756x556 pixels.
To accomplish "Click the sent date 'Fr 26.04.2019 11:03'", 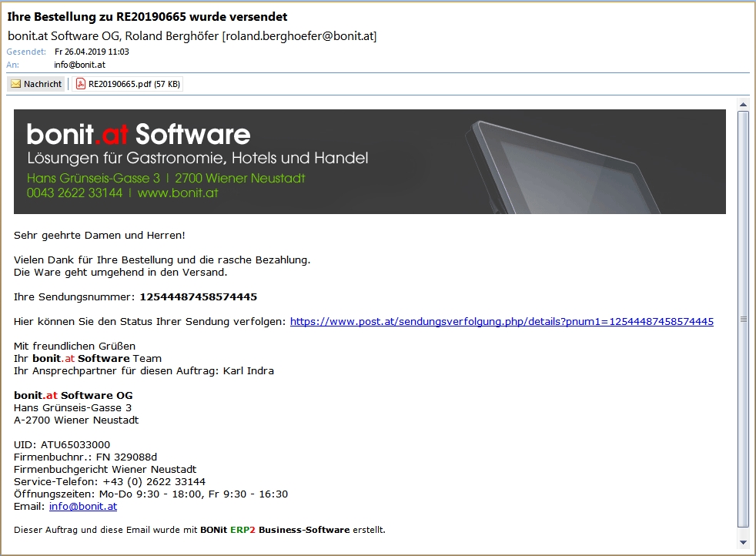I will (x=92, y=52).
